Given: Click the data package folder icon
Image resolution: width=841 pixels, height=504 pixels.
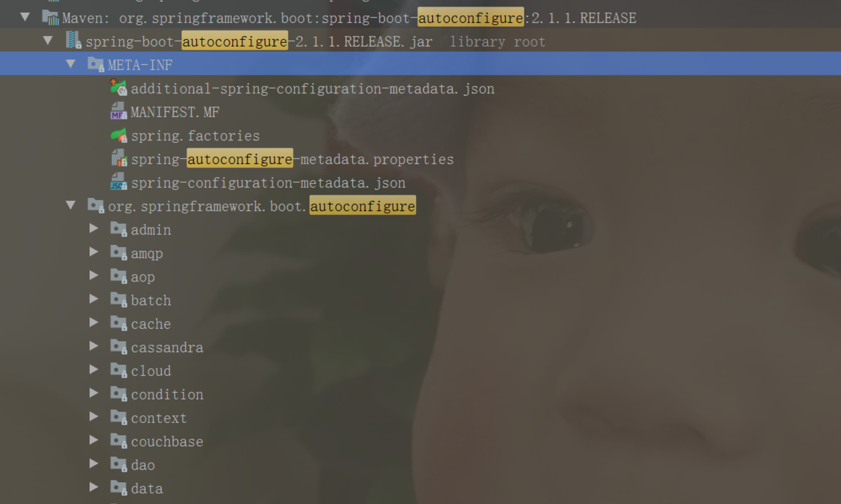Looking at the screenshot, I should coord(119,488).
